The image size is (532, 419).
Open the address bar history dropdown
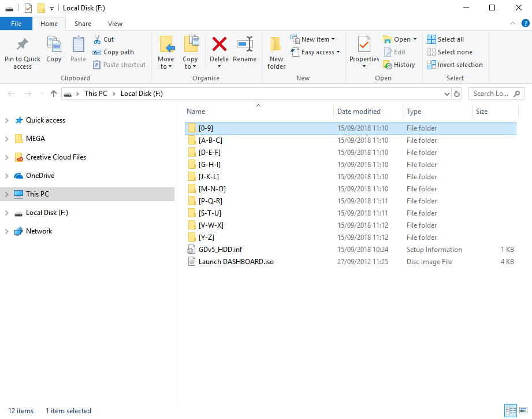pos(447,94)
